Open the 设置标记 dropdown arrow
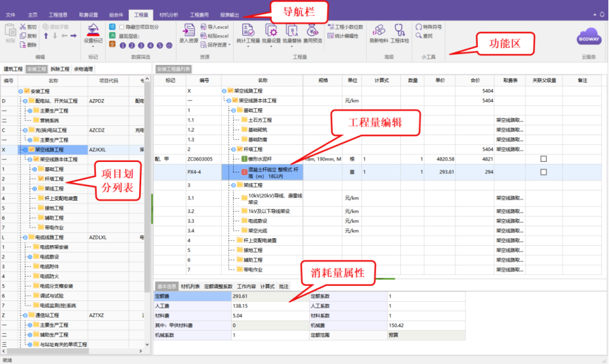This screenshot has height=364, width=609. [x=93, y=47]
